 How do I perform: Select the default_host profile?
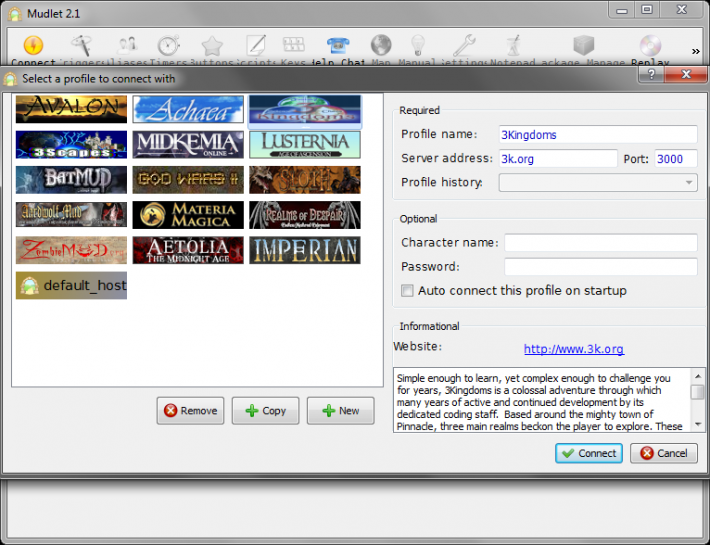(71, 285)
